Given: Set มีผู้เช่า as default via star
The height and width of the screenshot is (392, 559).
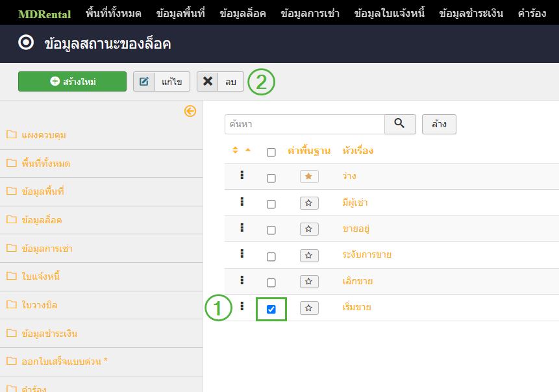Looking at the screenshot, I should 309,203.
